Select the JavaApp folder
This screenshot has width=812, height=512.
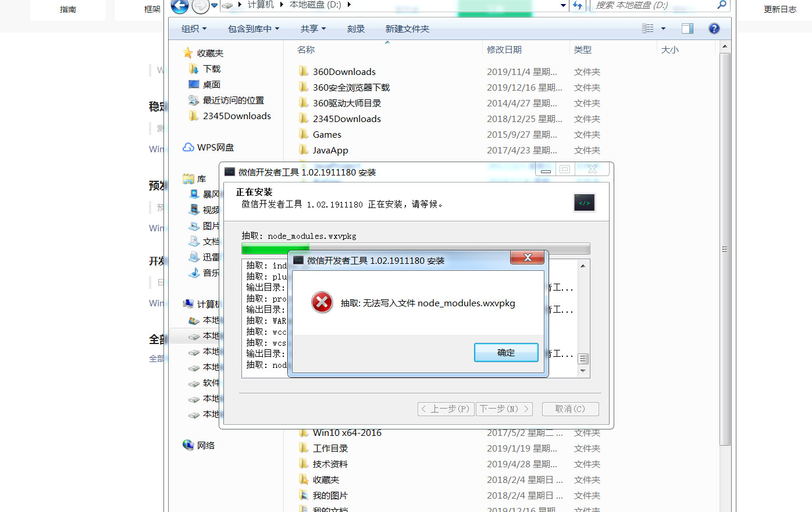click(330, 150)
